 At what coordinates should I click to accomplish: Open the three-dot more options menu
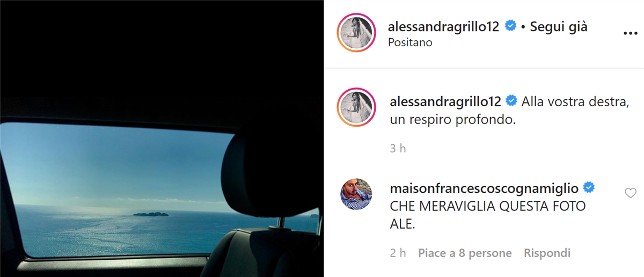point(630,33)
